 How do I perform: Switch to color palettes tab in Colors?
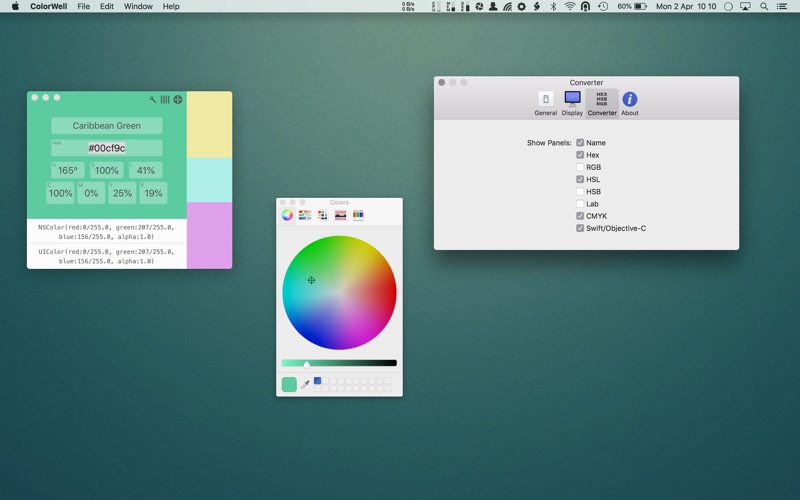pyautogui.click(x=322, y=215)
